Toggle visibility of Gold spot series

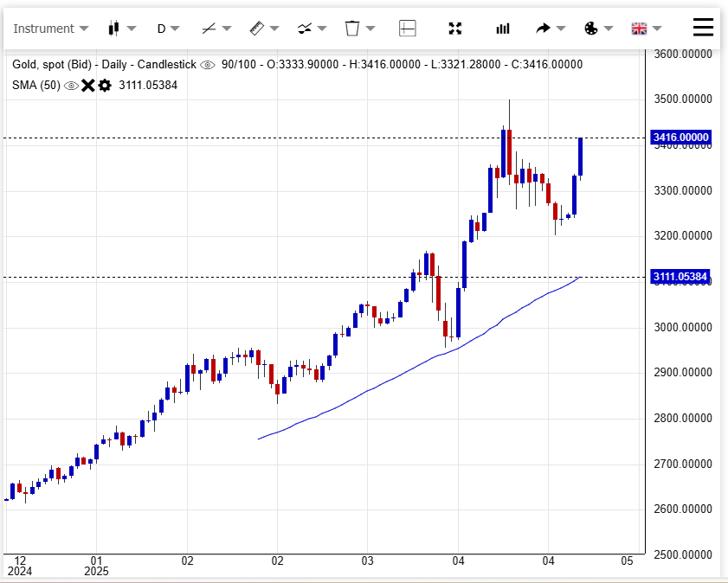click(x=208, y=65)
